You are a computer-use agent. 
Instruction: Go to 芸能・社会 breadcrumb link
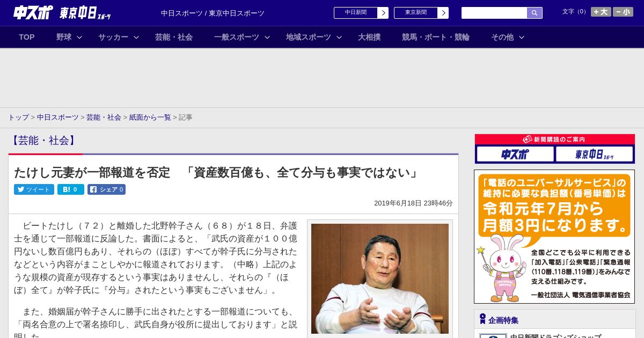[104, 117]
